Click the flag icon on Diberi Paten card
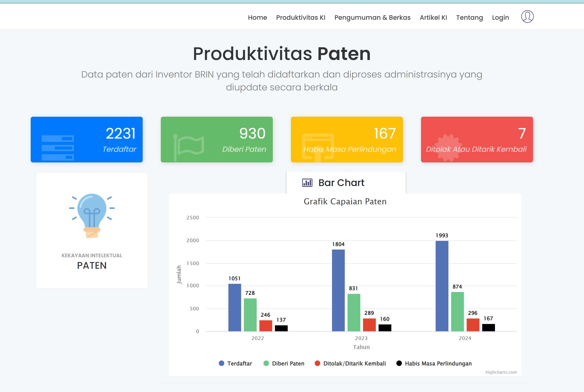Screen dimensions: 584x392 coord(189,148)
